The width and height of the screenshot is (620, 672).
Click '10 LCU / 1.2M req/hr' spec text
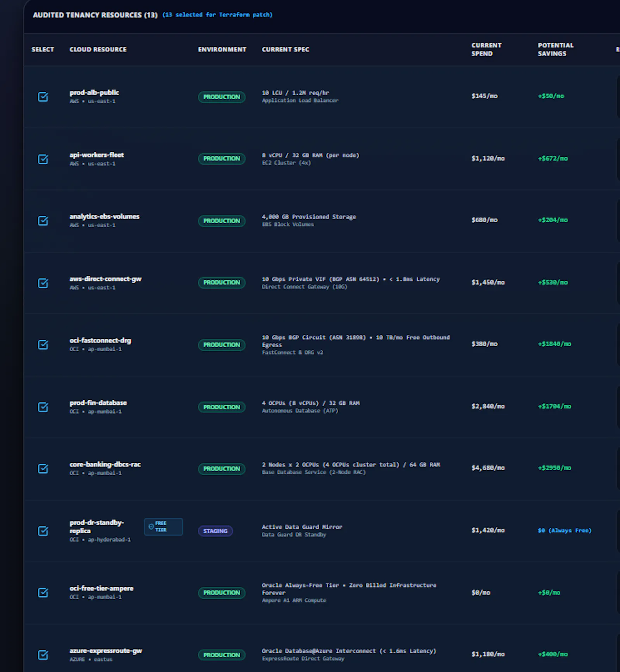[295, 93]
